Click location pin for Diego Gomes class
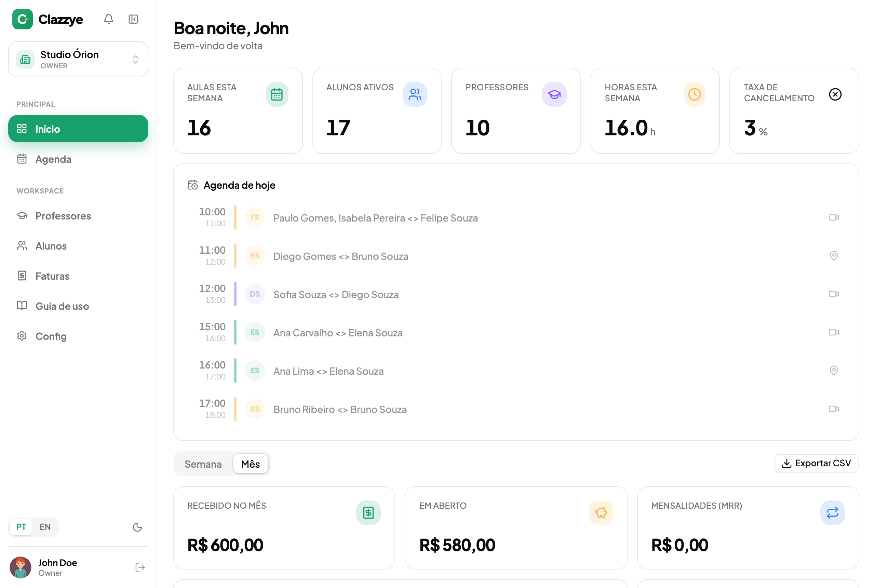This screenshot has width=875, height=588. [x=833, y=256]
